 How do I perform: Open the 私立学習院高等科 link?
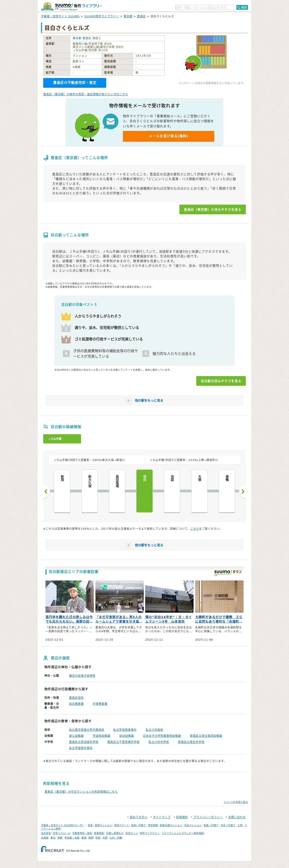click(x=125, y=730)
